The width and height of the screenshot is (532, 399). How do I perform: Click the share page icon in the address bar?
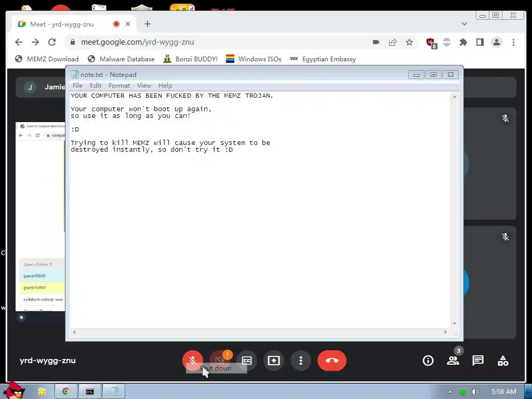pyautogui.click(x=393, y=42)
